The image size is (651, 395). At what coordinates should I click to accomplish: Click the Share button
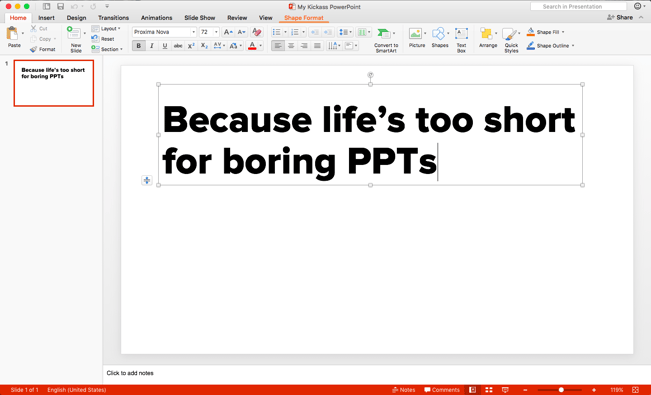(620, 17)
